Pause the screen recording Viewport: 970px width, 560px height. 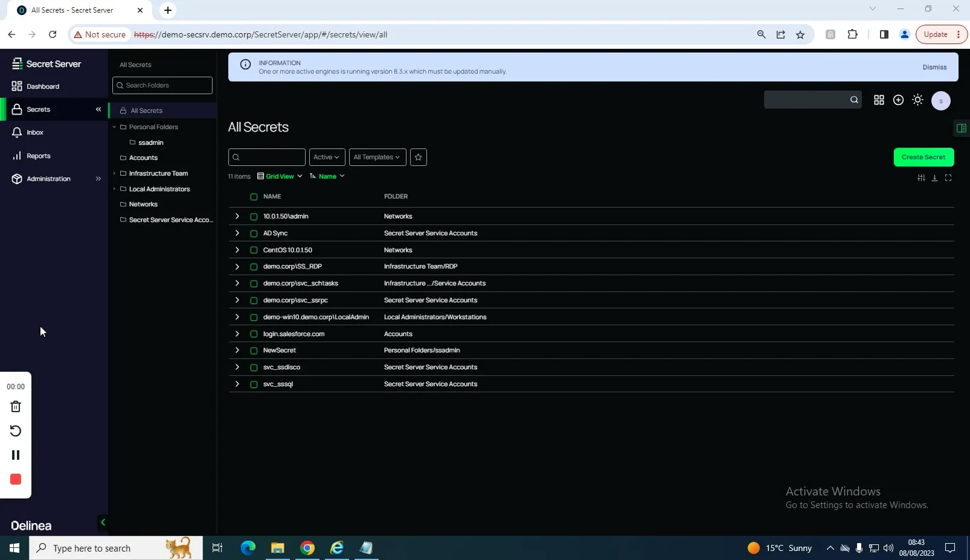coord(16,455)
